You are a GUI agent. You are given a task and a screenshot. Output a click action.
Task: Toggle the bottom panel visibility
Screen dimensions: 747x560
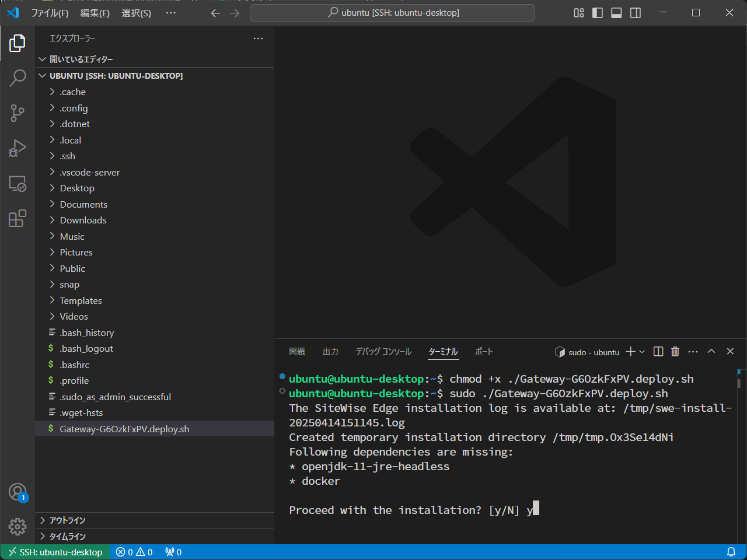[616, 13]
